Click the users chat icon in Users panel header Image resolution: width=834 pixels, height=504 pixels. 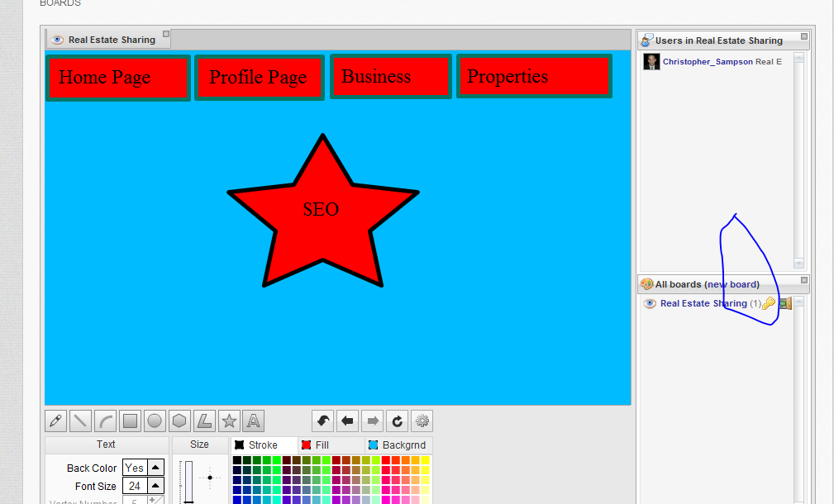point(646,40)
